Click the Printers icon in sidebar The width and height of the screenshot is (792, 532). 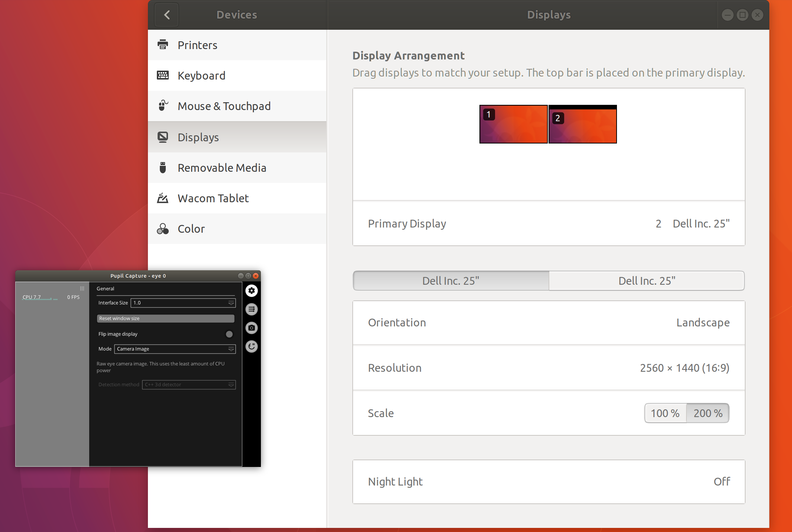(x=163, y=45)
